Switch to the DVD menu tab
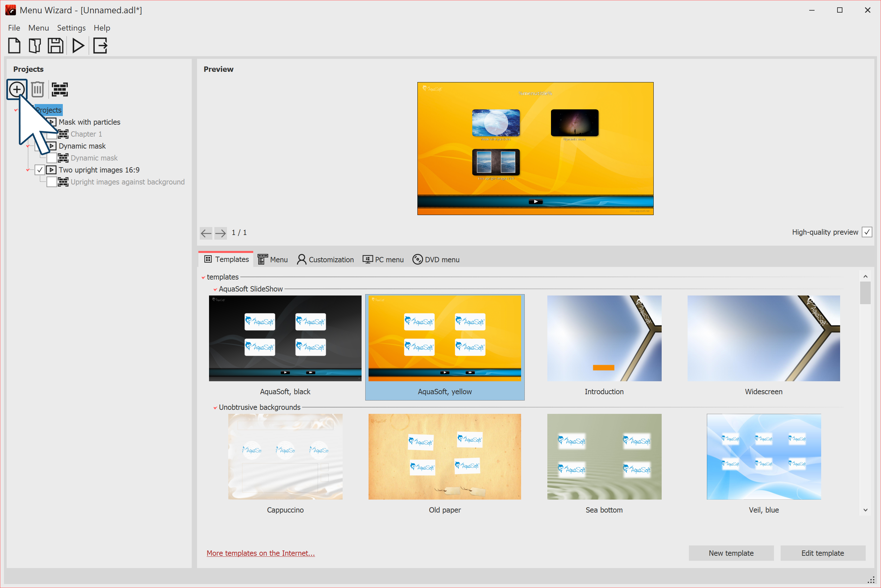Image resolution: width=881 pixels, height=588 pixels. (x=436, y=260)
